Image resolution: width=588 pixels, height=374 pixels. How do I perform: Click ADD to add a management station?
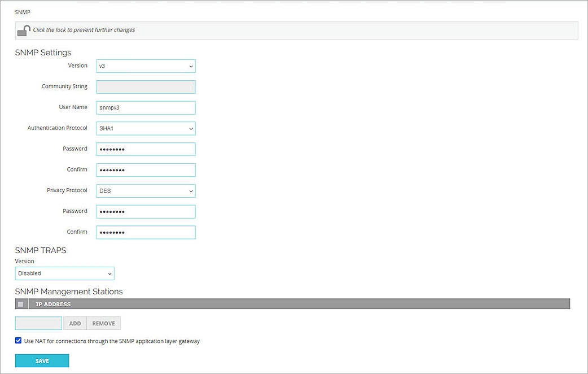pyautogui.click(x=74, y=323)
